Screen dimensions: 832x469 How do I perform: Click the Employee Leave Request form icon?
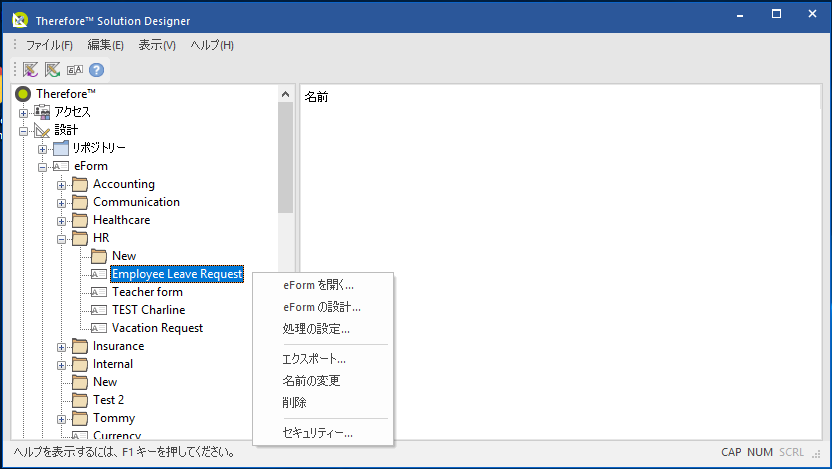click(99, 274)
